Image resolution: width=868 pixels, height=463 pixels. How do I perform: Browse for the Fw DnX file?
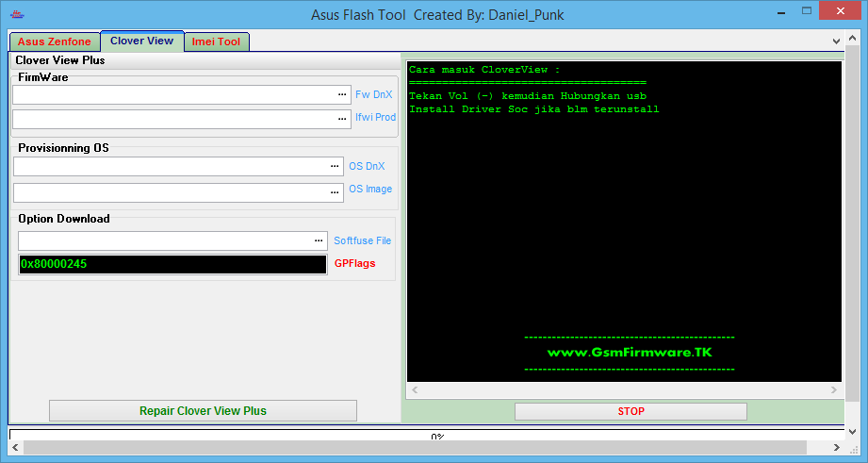[x=342, y=94]
